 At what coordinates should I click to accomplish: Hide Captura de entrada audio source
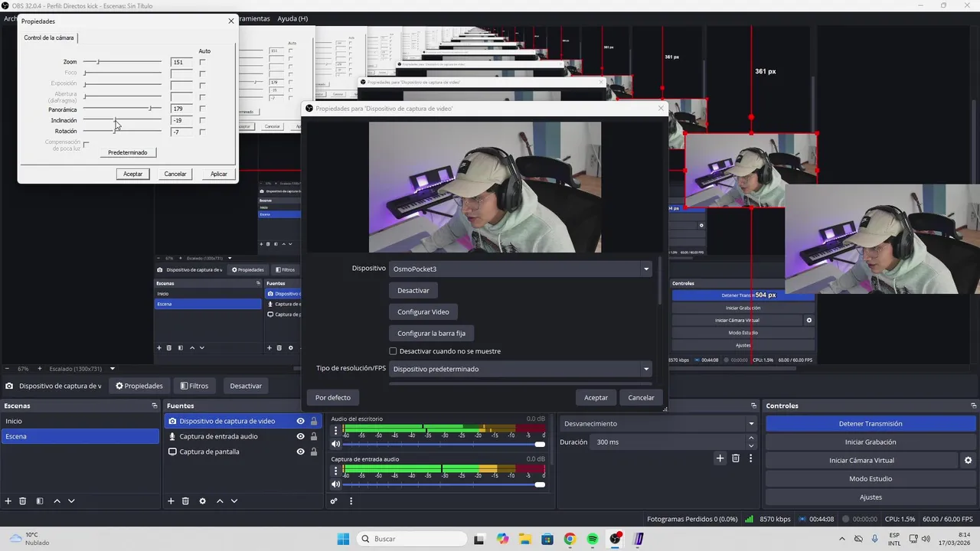coord(300,436)
